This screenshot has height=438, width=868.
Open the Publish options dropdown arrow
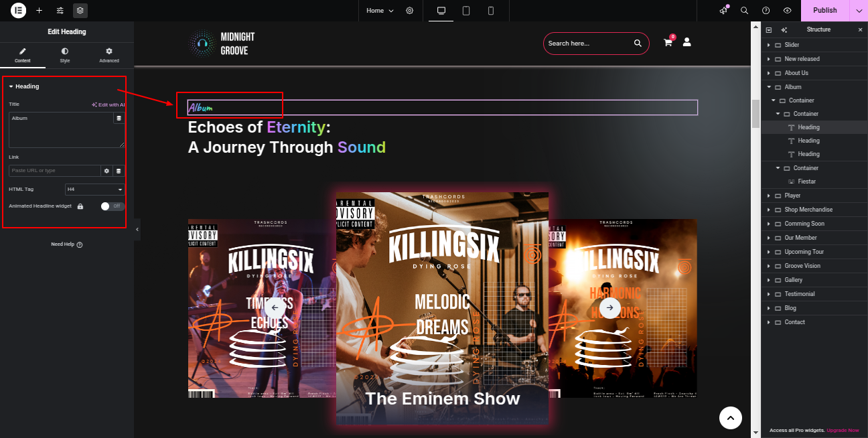[859, 11]
